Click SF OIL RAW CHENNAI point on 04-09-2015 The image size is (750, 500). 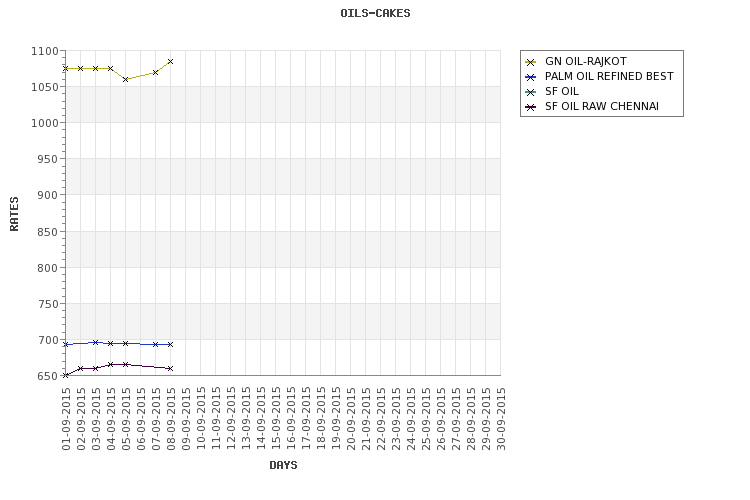click(110, 365)
